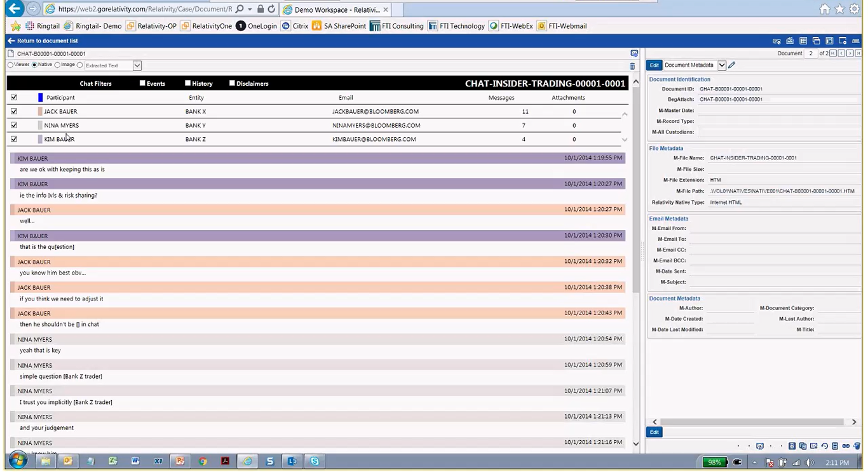Tick the Disclaimers filter checkbox
Image resolution: width=868 pixels, height=472 pixels.
232,83
